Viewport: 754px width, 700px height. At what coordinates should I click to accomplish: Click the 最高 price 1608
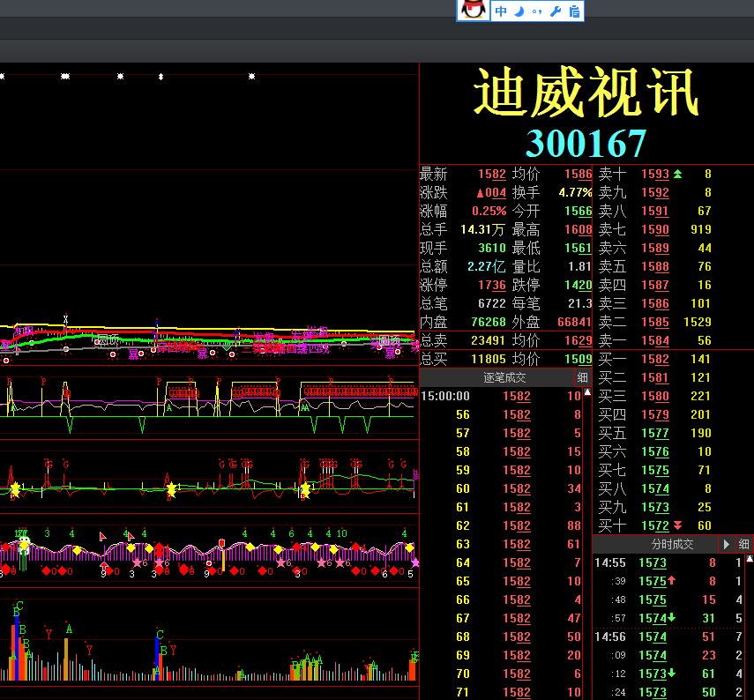578,229
